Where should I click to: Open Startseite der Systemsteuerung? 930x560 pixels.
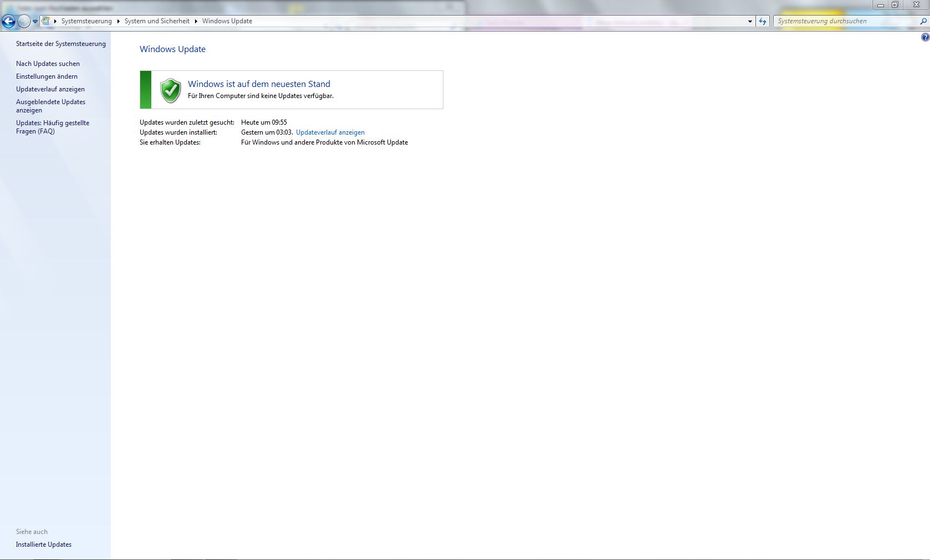(x=60, y=44)
